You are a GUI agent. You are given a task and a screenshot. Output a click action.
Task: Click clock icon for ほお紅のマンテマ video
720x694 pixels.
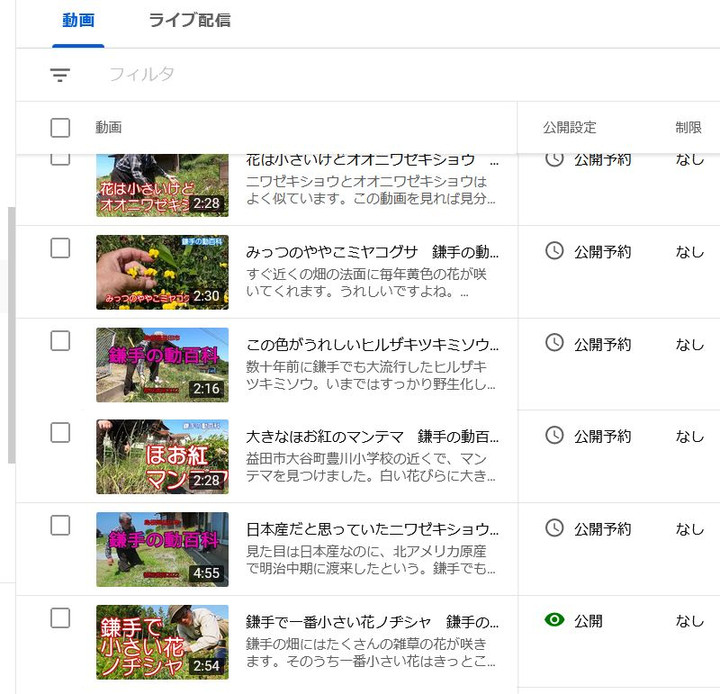[x=554, y=435]
